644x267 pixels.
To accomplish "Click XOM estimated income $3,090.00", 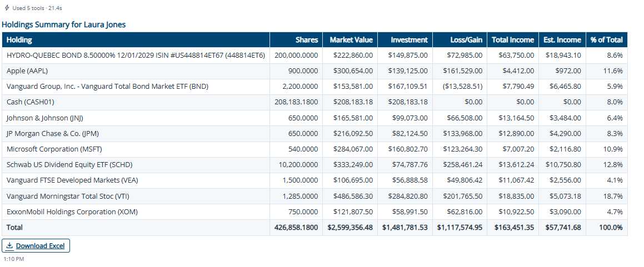I will (x=565, y=212).
